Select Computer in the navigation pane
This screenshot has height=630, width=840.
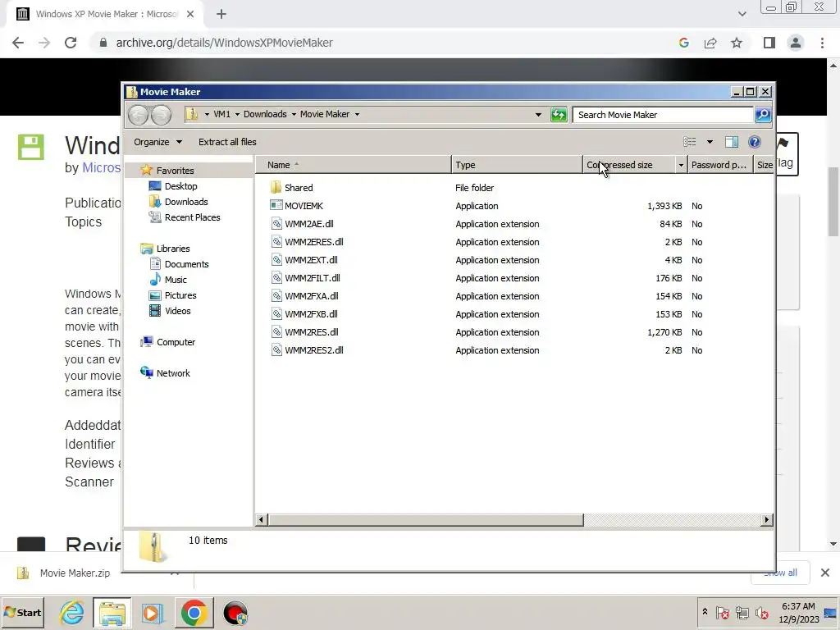click(x=176, y=342)
